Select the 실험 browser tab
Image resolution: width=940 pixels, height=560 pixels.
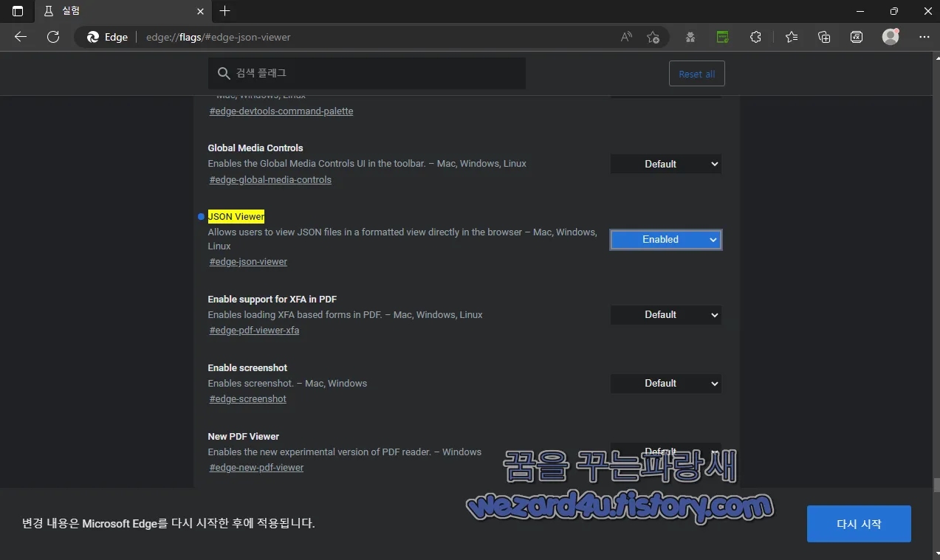click(x=123, y=11)
